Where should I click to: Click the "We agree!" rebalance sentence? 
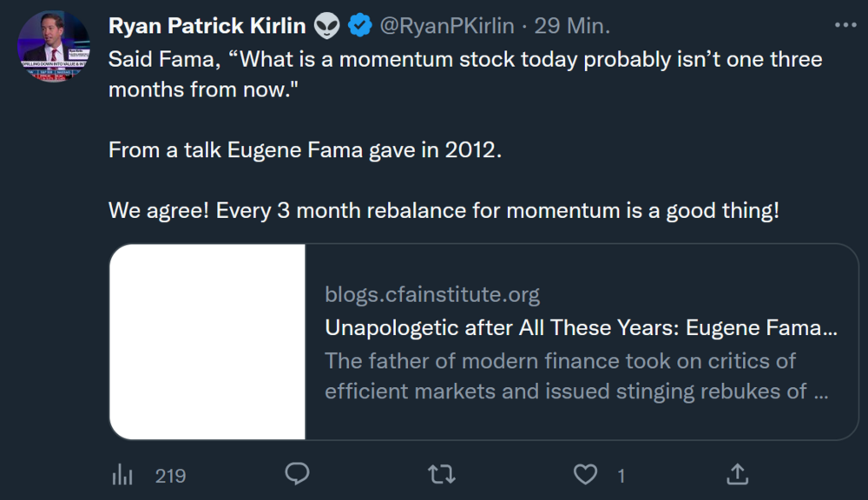444,210
